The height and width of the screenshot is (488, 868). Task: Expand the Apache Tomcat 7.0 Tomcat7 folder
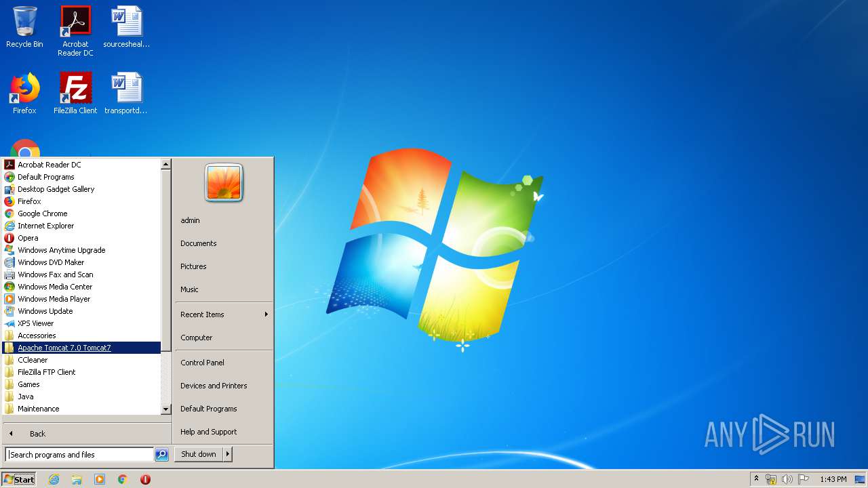click(81, 348)
